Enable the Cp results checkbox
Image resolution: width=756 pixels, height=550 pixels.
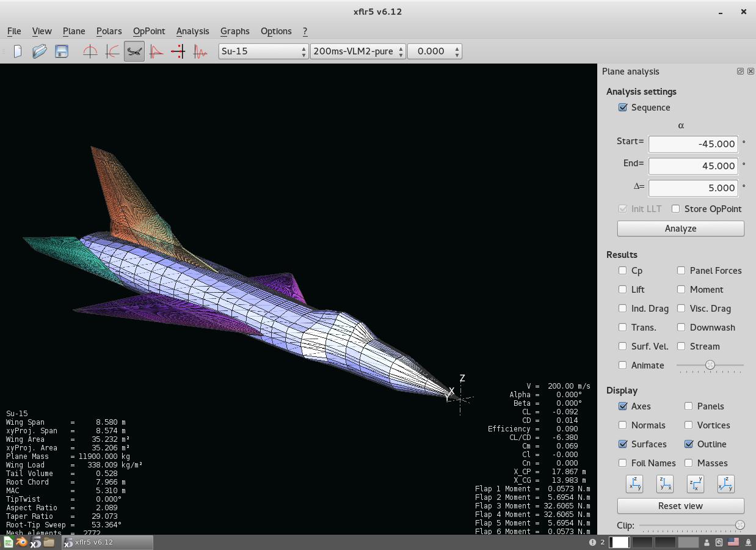623,271
